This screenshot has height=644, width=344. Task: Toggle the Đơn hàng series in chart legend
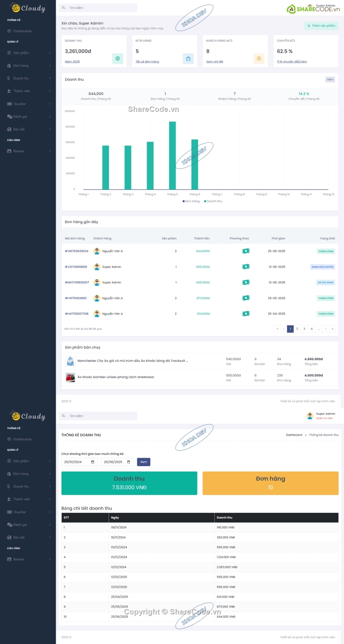[191, 201]
